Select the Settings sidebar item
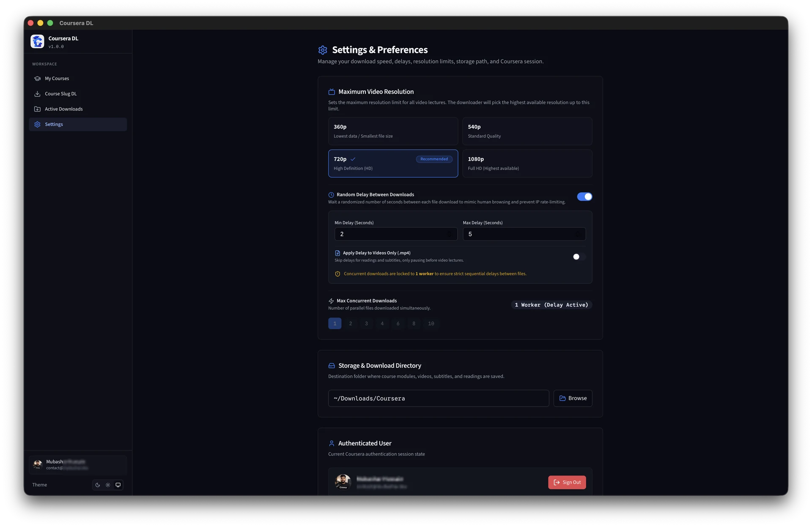This screenshot has height=527, width=812. [x=78, y=124]
